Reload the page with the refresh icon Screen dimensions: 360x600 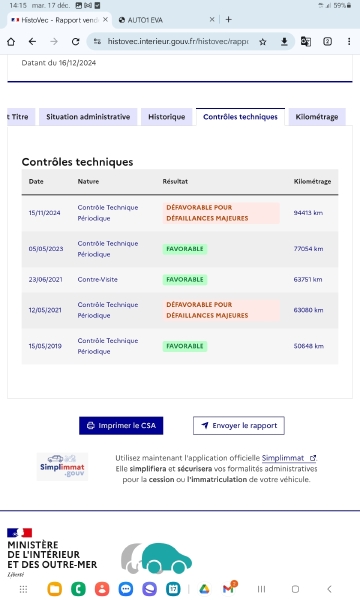click(75, 42)
